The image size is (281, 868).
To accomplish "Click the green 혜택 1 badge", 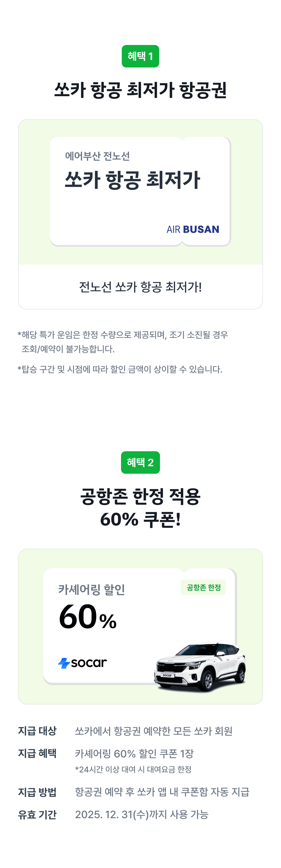I will (140, 56).
